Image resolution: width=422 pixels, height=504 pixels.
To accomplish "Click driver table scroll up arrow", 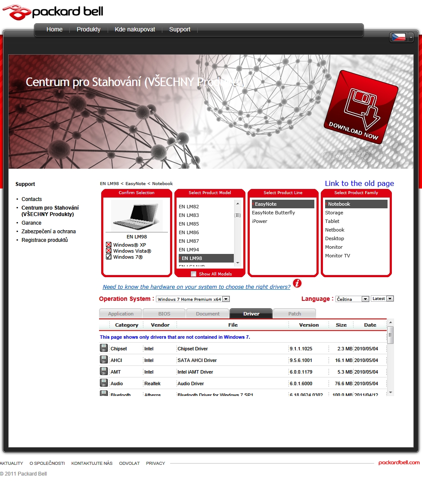I will [x=391, y=322].
